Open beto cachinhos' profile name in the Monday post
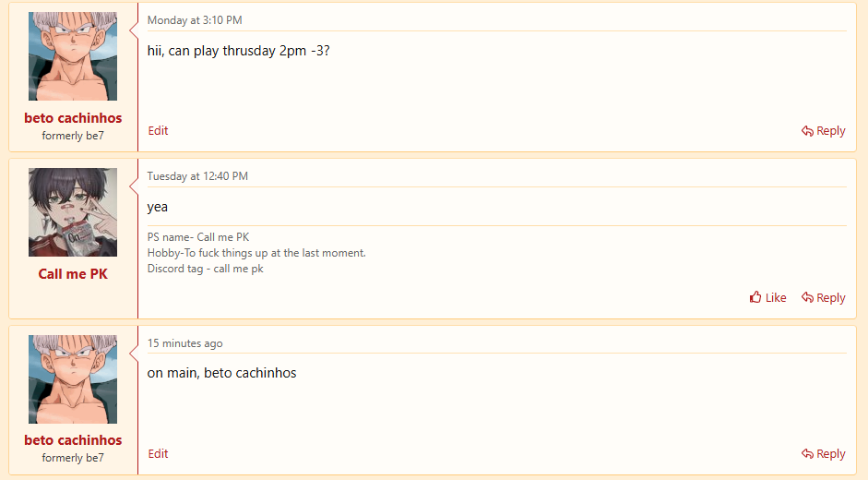 point(73,118)
